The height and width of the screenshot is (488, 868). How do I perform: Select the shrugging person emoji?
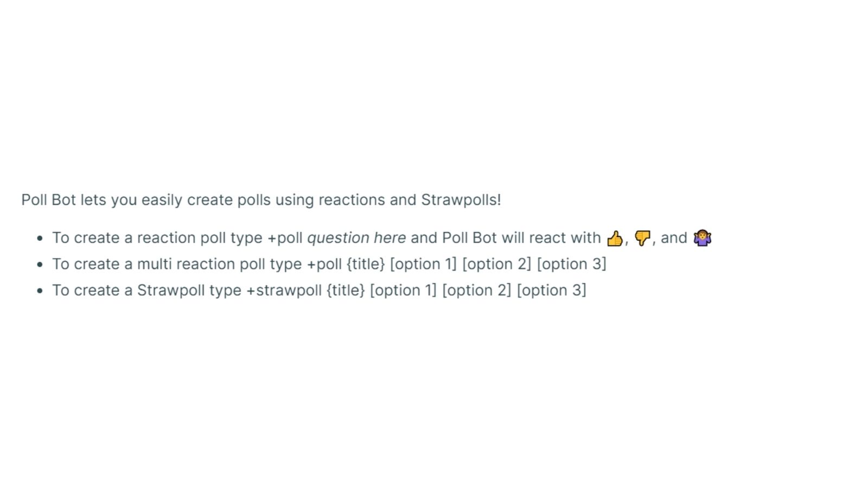703,238
